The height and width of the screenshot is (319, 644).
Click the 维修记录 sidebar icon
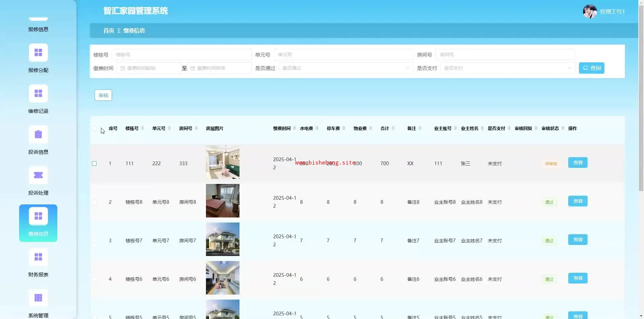coord(38,93)
